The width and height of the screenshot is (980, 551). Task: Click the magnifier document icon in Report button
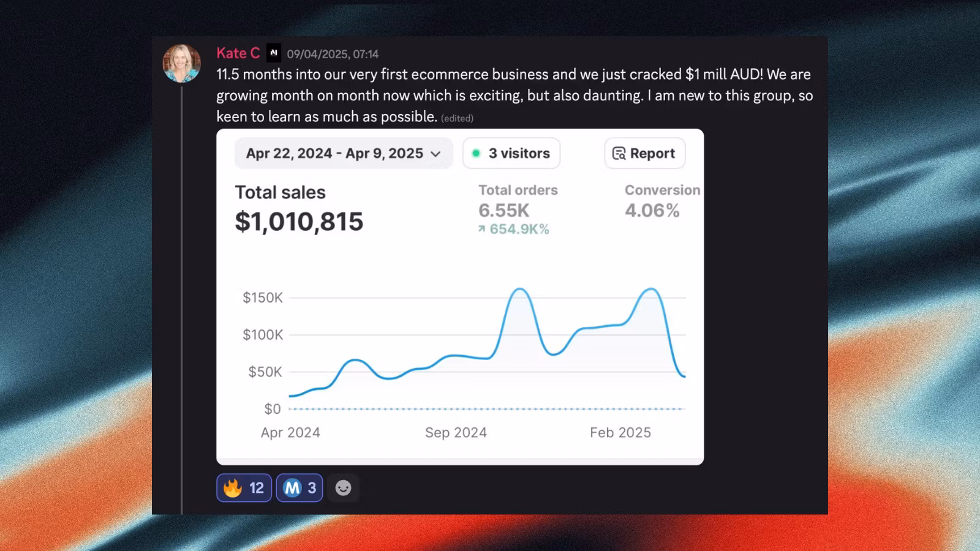(x=619, y=154)
